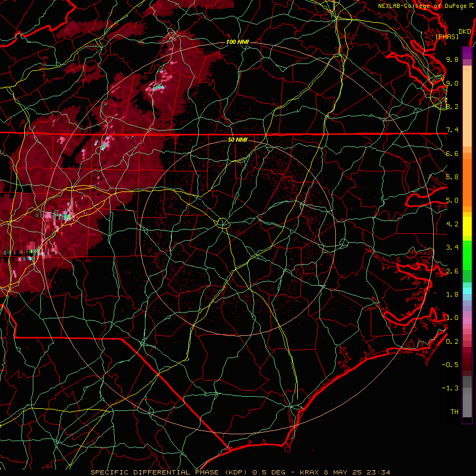This screenshot has height=476, width=476.
Task: Click the 2.6 value on color scale
Action: tap(452, 271)
